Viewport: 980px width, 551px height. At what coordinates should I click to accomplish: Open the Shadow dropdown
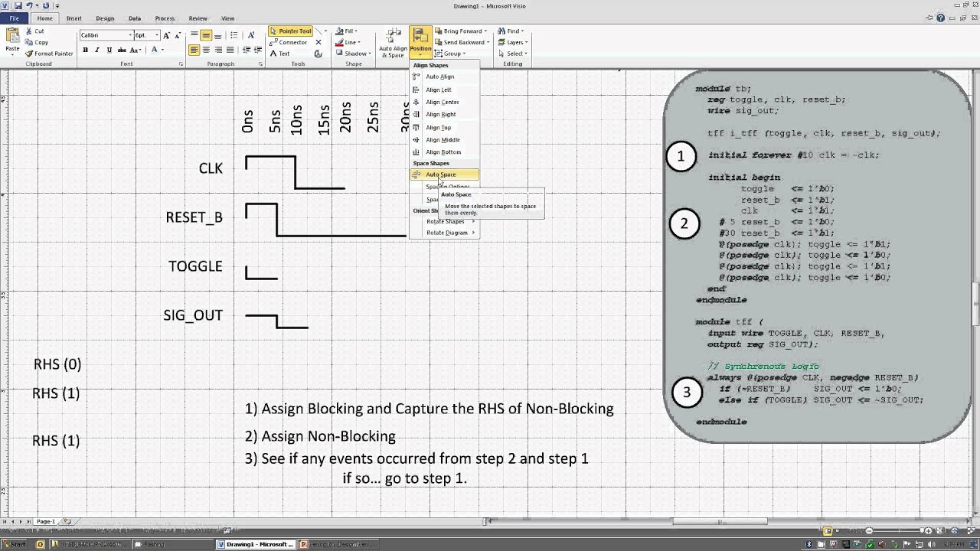353,54
